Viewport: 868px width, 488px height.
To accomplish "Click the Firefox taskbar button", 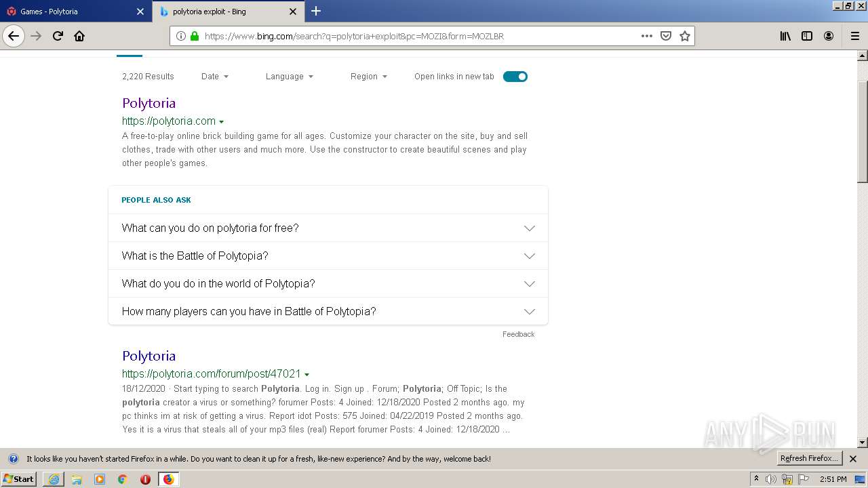I will (x=168, y=479).
